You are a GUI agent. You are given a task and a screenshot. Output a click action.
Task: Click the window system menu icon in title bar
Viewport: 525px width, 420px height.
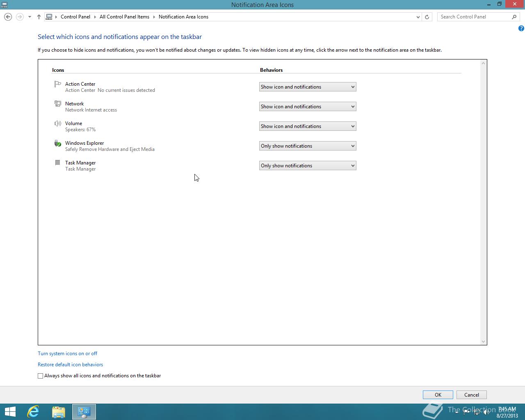tap(4, 5)
